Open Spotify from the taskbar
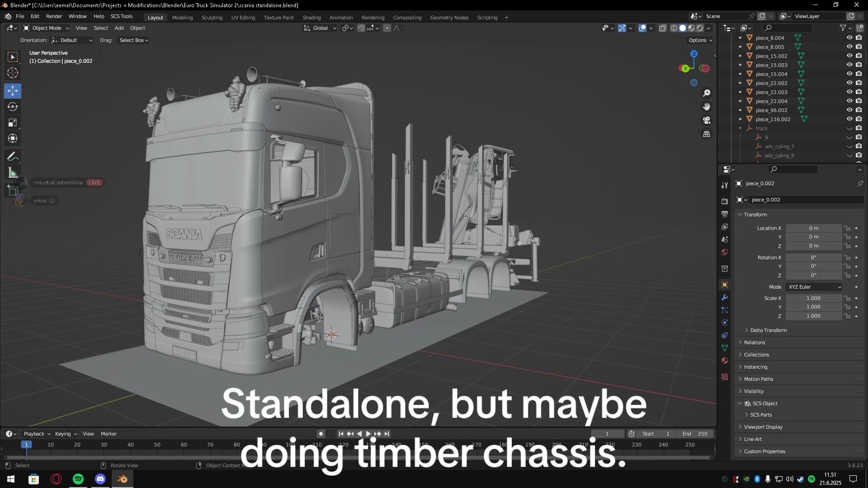The image size is (868, 488). [78, 479]
